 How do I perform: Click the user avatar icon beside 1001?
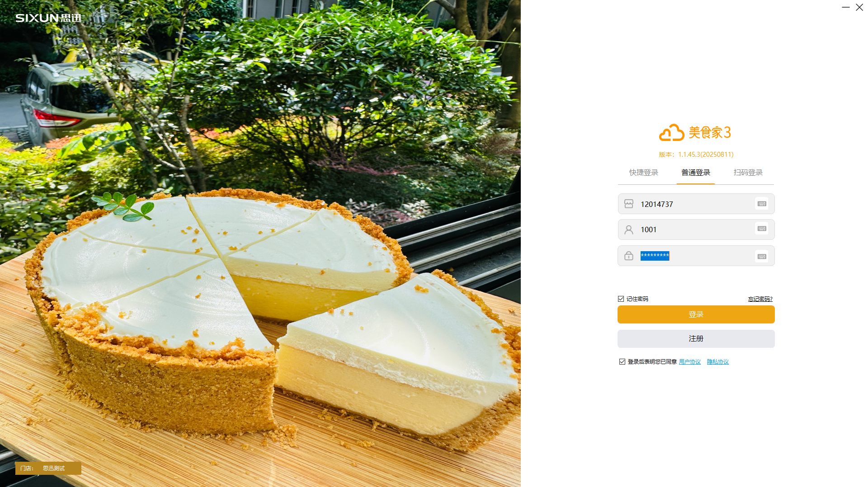tap(629, 229)
